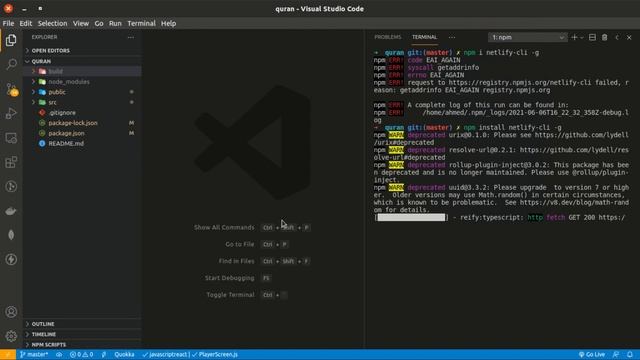Open the Terminal menu
Screen dimensions: 640x360
[x=141, y=23]
